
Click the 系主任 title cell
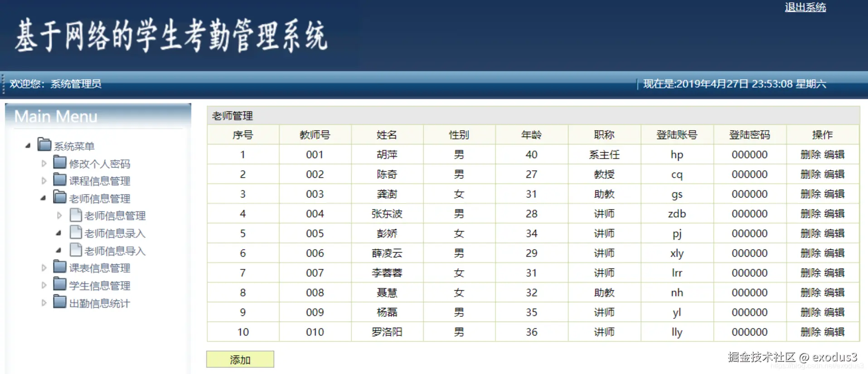[604, 155]
